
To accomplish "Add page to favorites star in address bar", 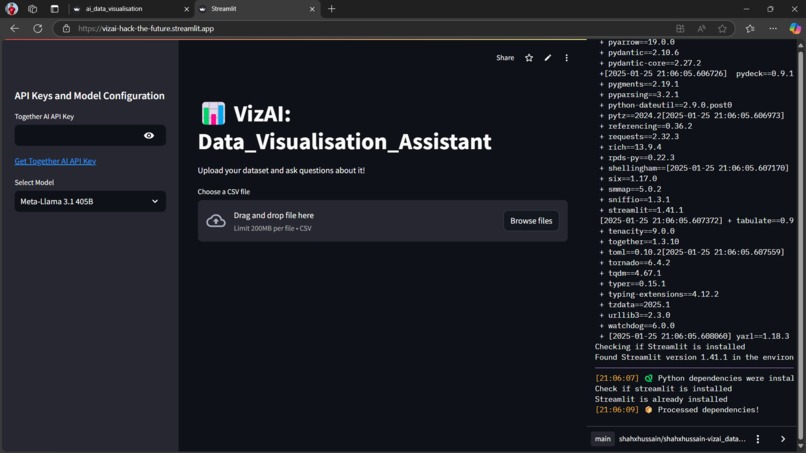I will click(x=722, y=28).
